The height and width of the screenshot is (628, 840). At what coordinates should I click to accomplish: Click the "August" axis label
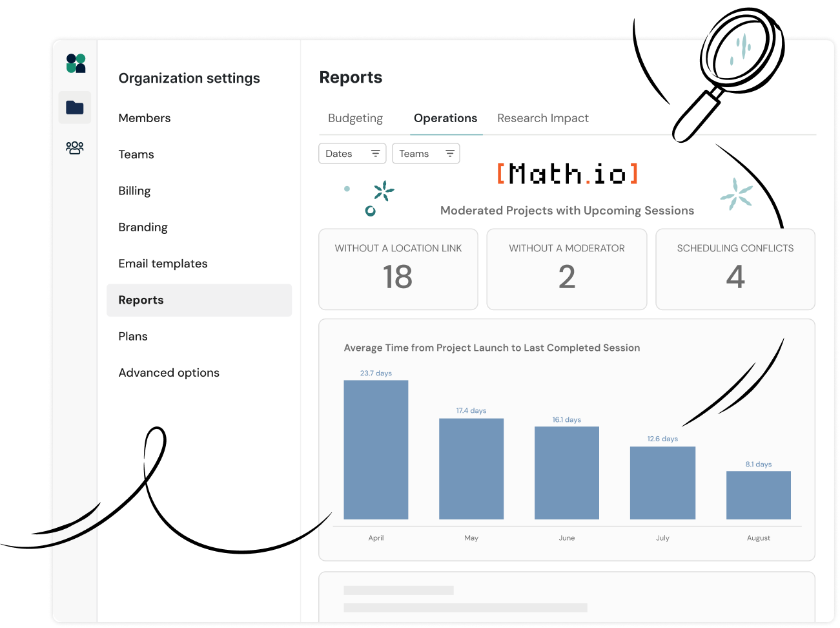tap(759, 538)
